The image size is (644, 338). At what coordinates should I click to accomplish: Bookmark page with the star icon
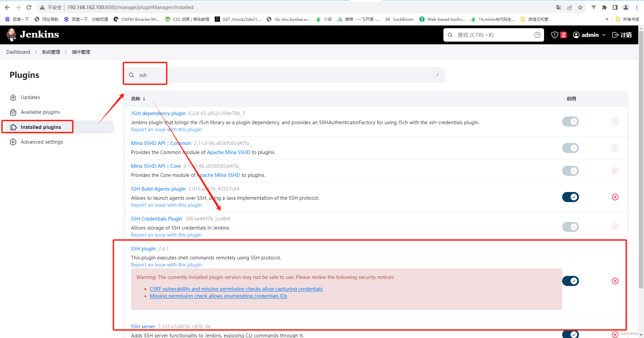coord(580,7)
